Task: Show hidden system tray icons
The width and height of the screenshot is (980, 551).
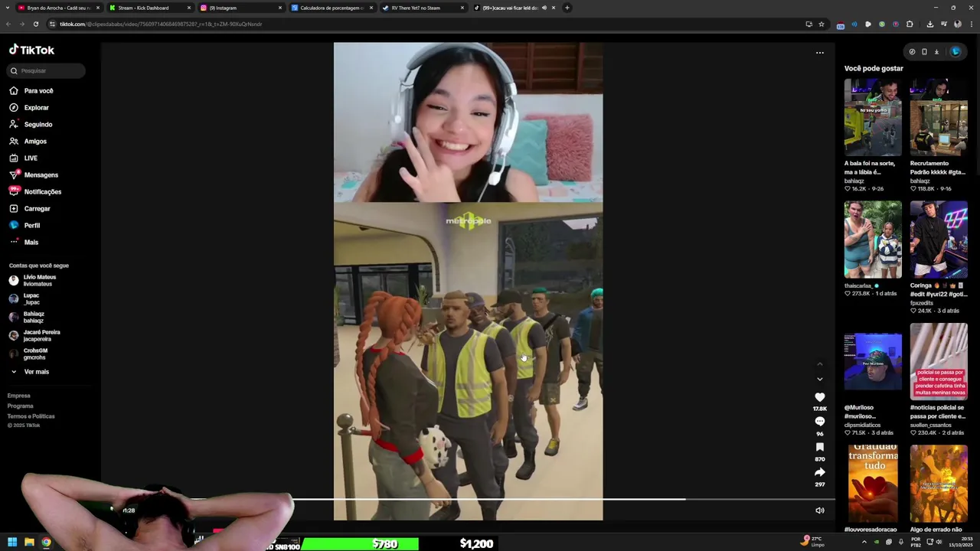Action: coord(864,543)
